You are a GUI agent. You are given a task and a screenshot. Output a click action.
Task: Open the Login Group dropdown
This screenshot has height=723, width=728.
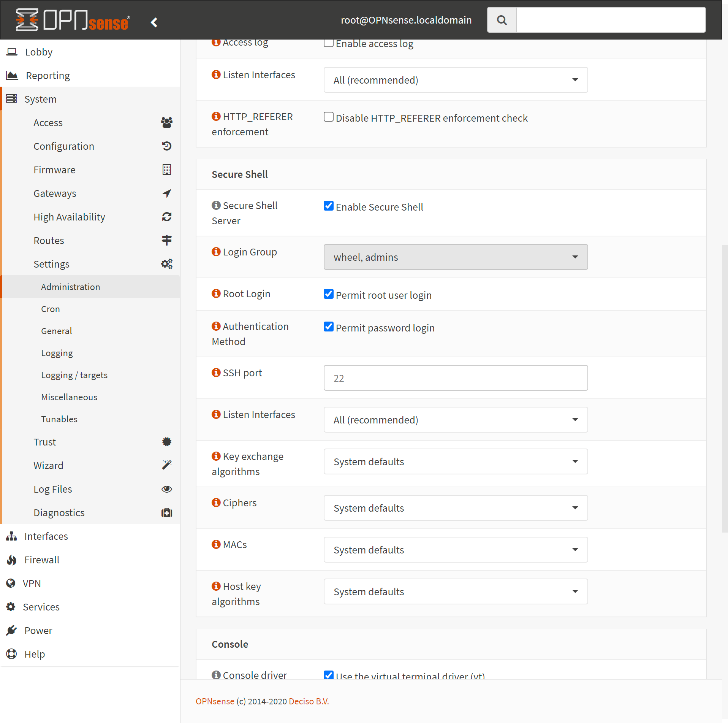coord(455,257)
